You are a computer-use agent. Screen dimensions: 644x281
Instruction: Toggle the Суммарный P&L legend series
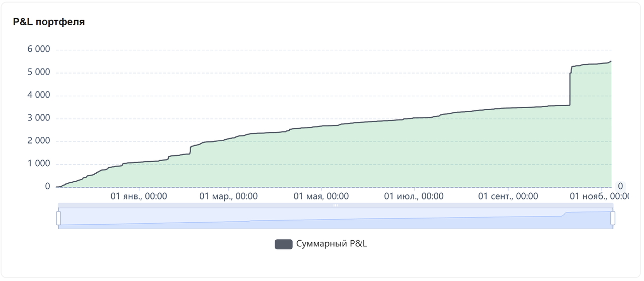point(321,244)
